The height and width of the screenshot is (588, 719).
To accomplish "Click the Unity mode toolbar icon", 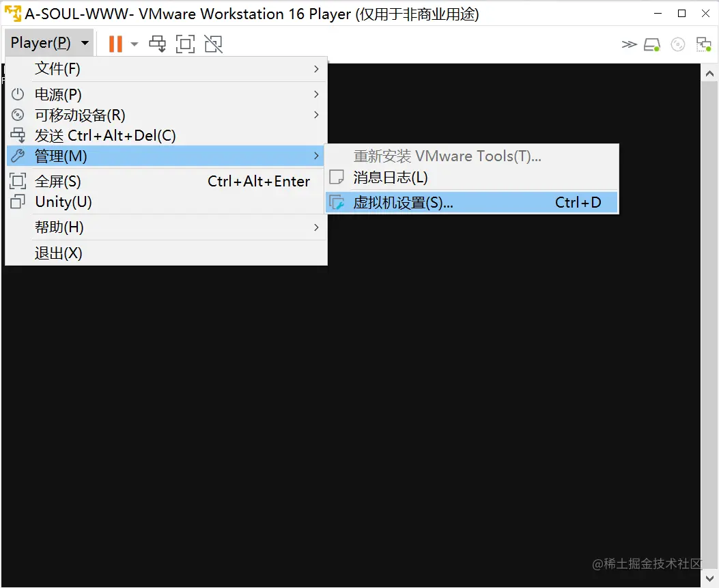I will click(x=213, y=44).
